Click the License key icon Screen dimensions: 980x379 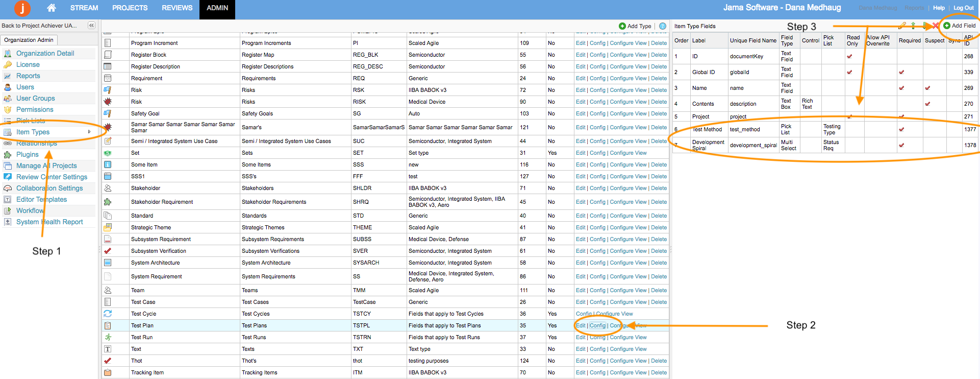(8, 64)
